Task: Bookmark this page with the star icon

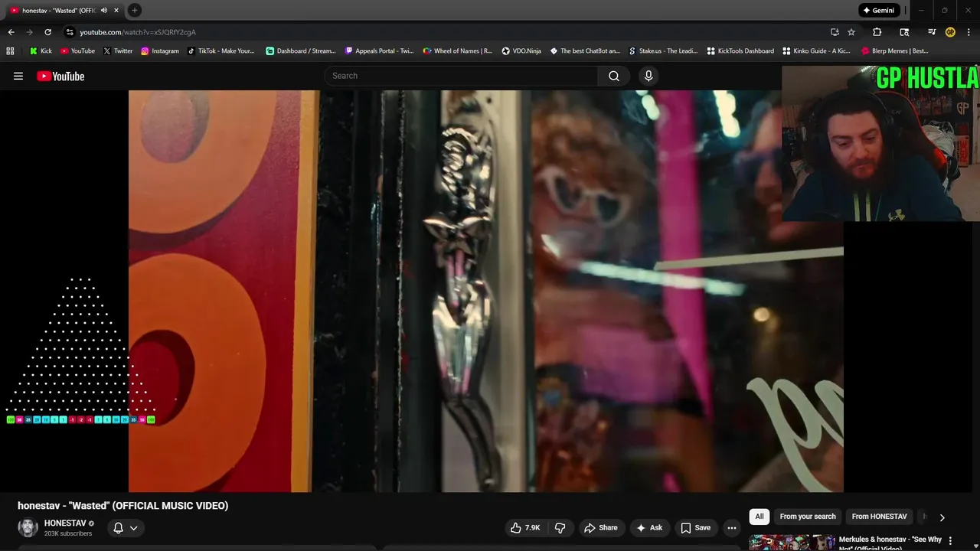Action: (x=851, y=32)
